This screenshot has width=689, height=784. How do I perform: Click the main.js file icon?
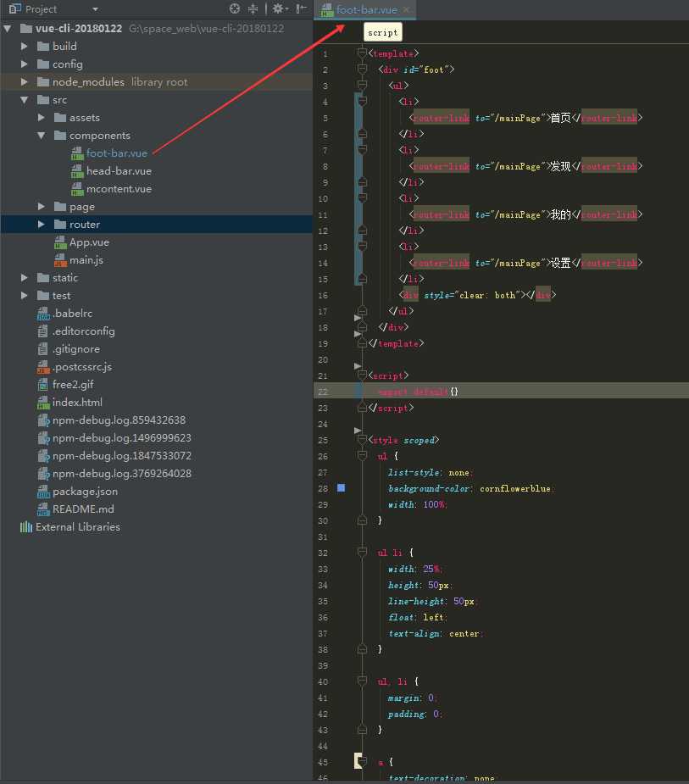point(60,260)
